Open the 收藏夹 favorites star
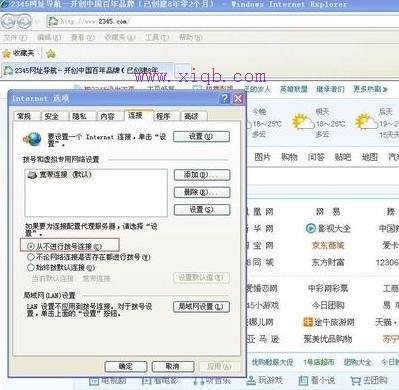 coord(7,53)
